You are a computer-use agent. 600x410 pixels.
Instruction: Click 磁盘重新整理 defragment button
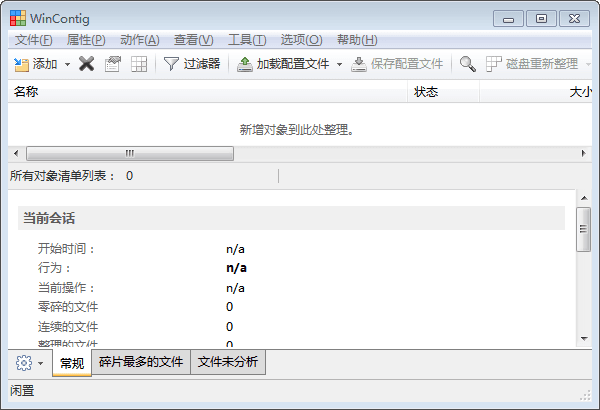(532, 64)
